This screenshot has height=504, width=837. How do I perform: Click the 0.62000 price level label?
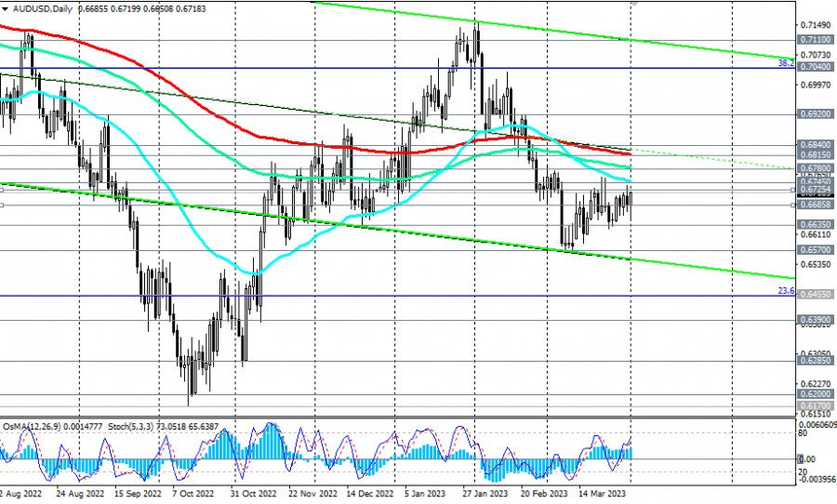[x=816, y=394]
